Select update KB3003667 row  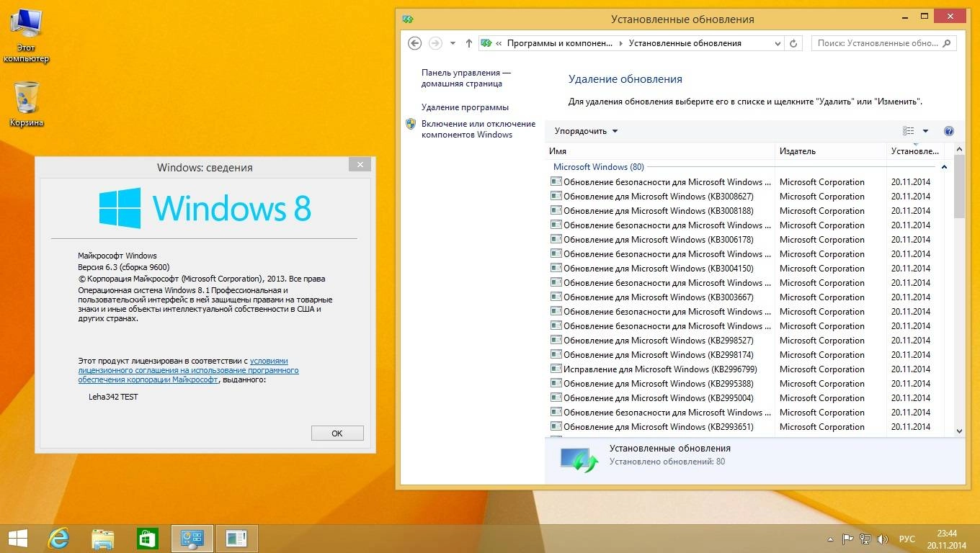[747, 297]
